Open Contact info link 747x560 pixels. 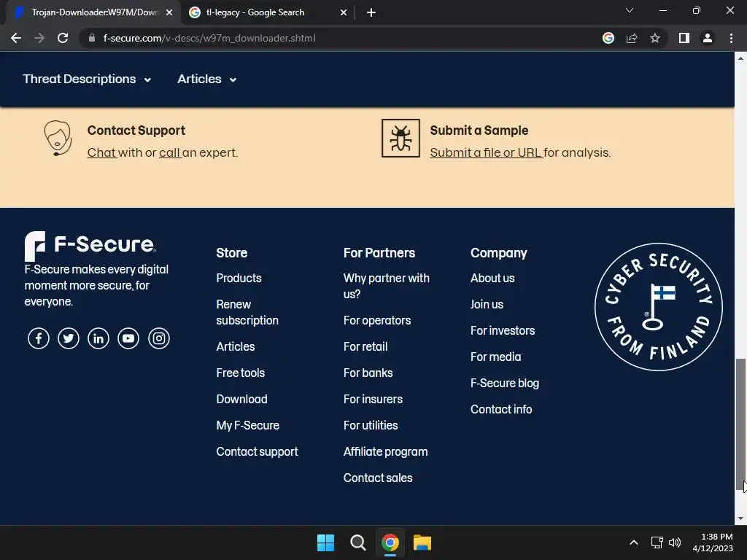point(500,409)
